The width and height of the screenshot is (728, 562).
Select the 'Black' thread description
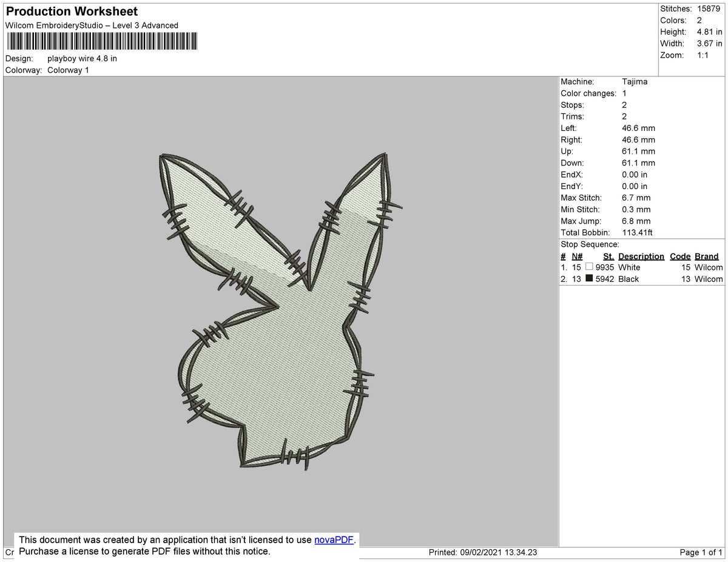[629, 279]
